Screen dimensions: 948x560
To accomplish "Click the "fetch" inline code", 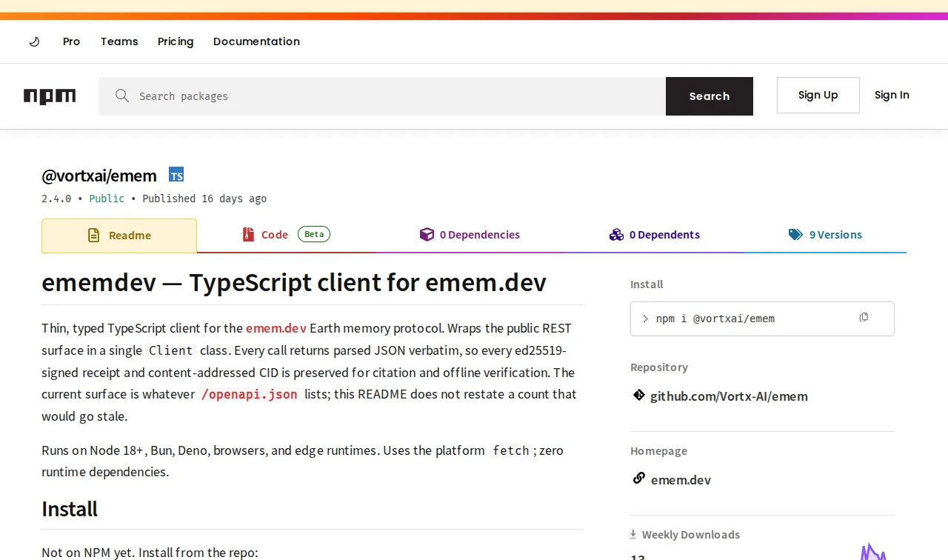I will 511,450.
